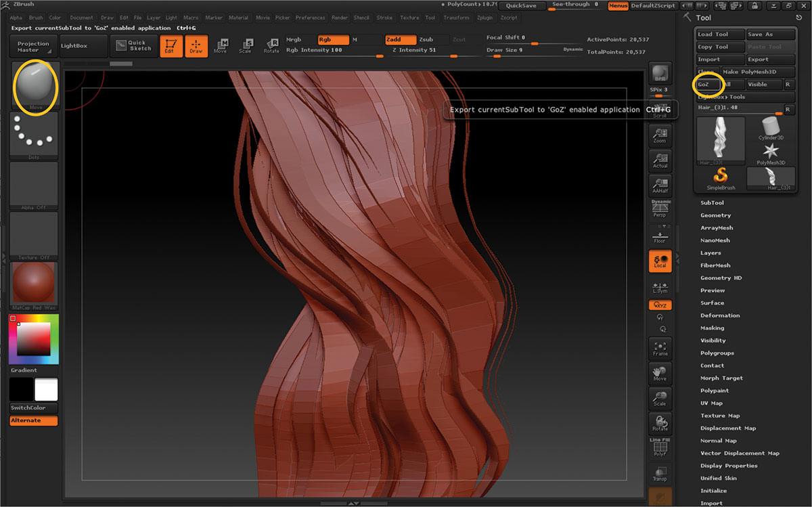Toggle Dynamic Persp perspective
The height and width of the screenshot is (507, 812).
coord(660,209)
